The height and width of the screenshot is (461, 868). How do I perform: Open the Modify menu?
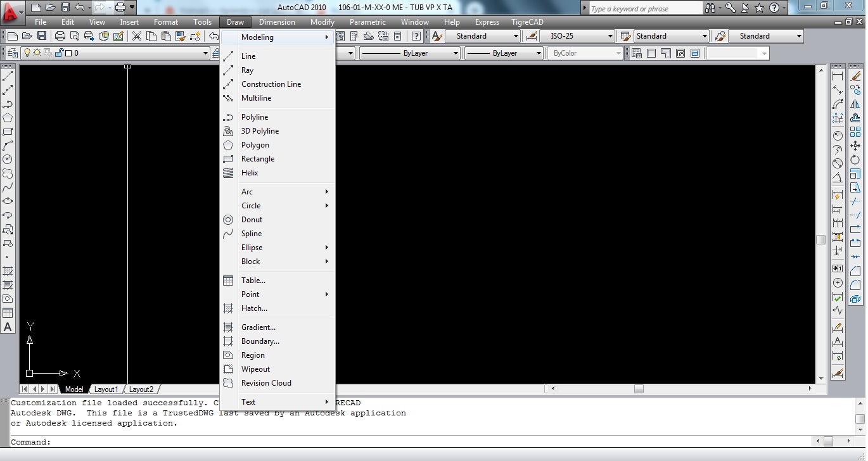(x=322, y=22)
